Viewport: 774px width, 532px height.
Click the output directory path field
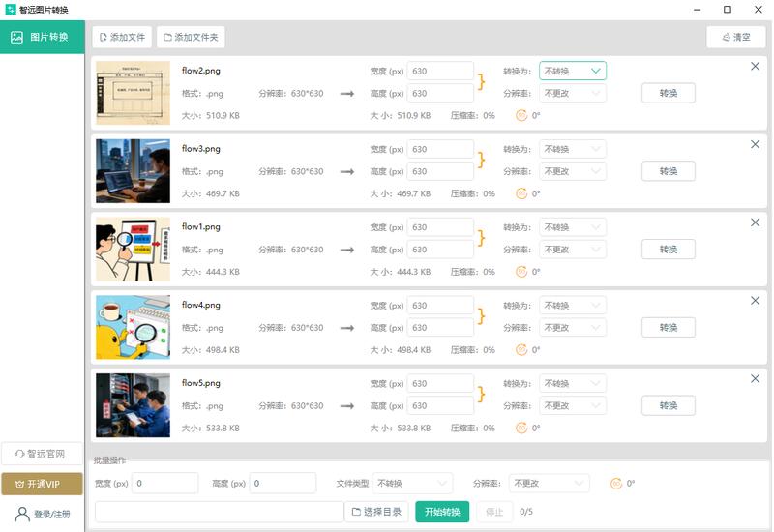tap(220, 512)
